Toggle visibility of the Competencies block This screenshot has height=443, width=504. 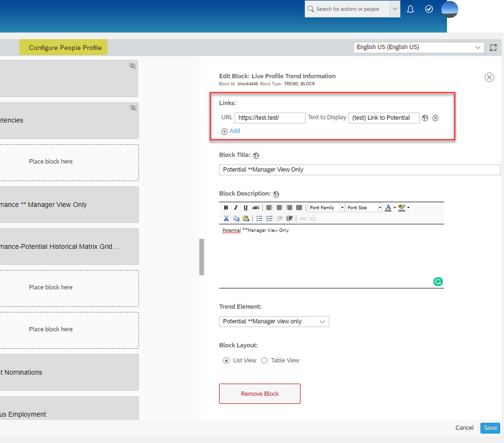click(133, 108)
